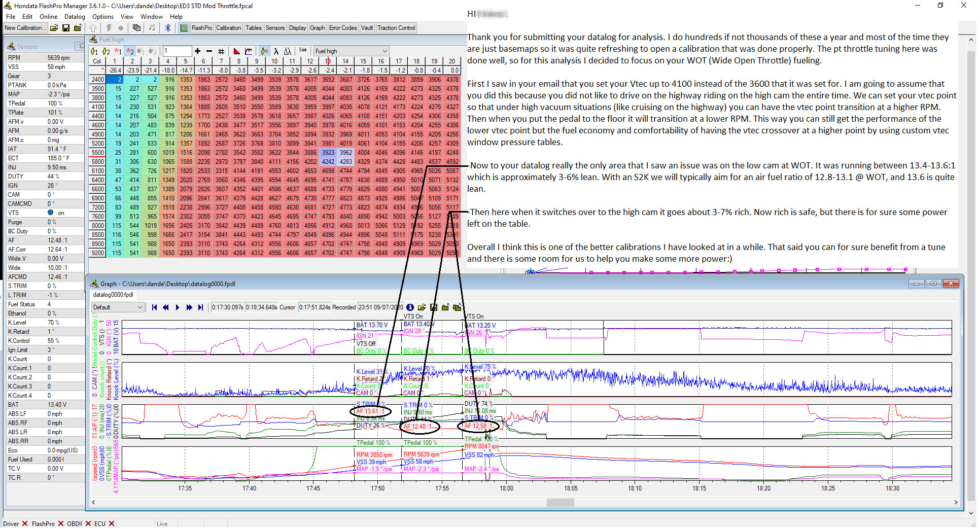Click the datalog information icon in Graph window
Viewport: 980px width, 529px height.
410,307
